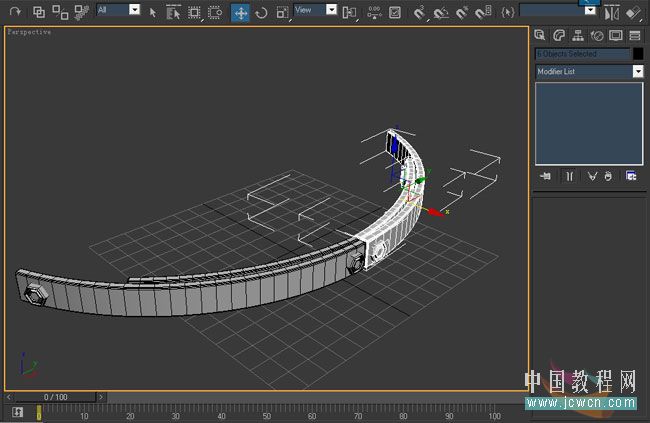Click the green Y axis gizmo arrow
The width and height of the screenshot is (650, 423).
421,180
